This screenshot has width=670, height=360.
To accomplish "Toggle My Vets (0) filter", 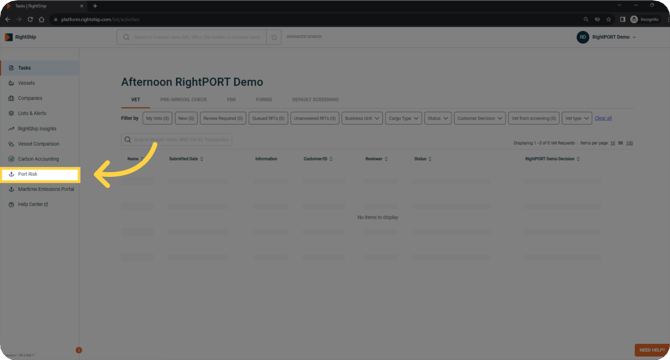I will point(157,118).
